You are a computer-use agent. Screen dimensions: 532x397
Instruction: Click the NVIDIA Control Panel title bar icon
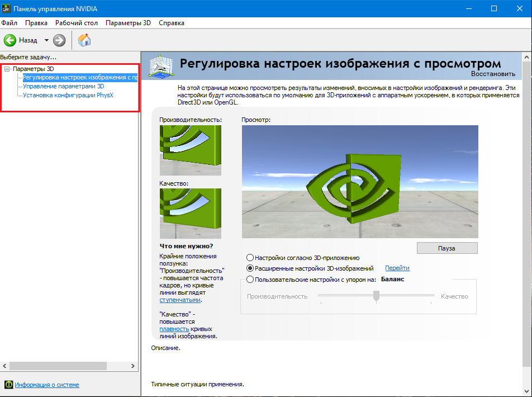click(x=7, y=8)
